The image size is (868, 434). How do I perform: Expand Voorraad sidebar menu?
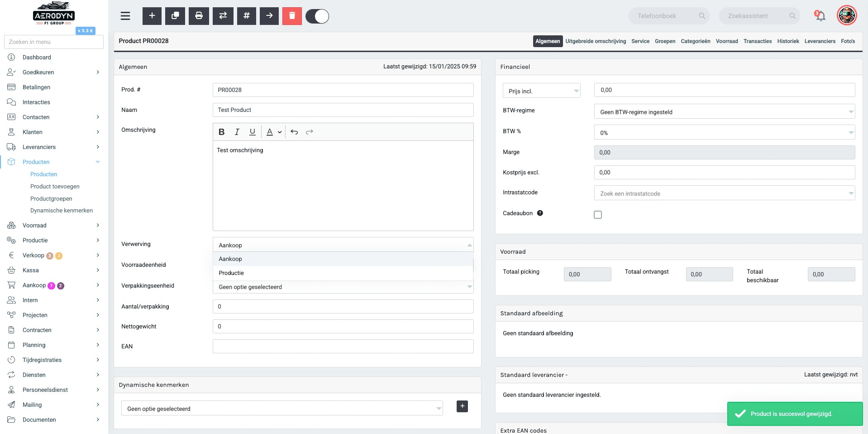(54, 225)
